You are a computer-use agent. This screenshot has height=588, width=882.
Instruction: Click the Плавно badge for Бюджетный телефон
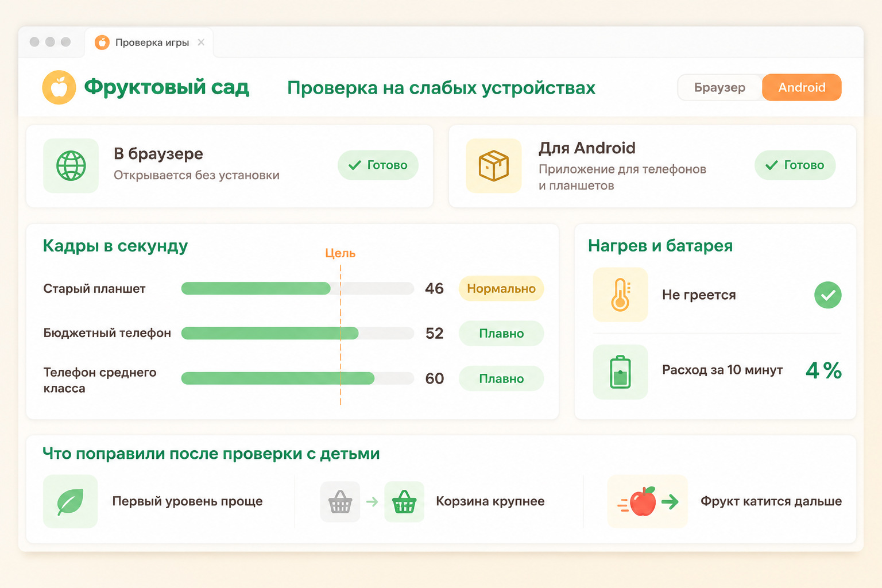coord(501,334)
